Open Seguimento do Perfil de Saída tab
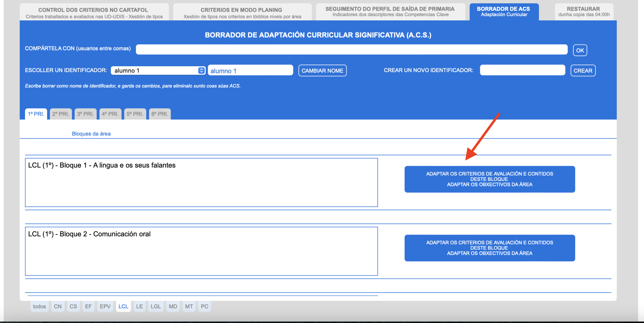644x323 pixels. coord(390,12)
